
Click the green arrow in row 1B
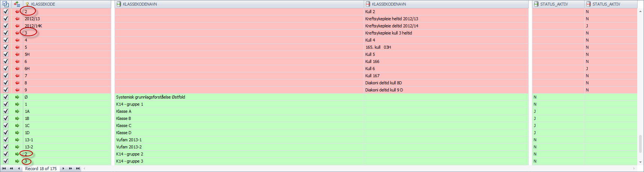[x=17, y=118]
